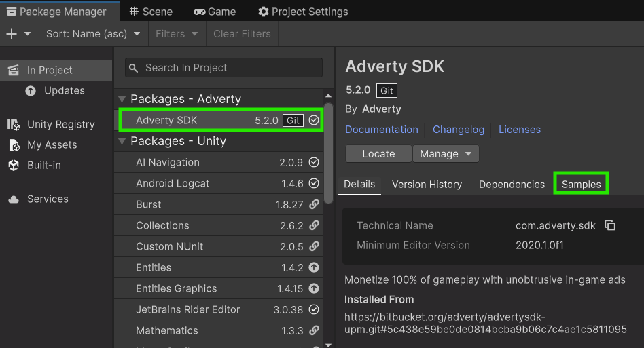Viewport: 644px width, 348px height.
Task: Open the Sort: Name (asc) dropdown
Action: click(93, 34)
